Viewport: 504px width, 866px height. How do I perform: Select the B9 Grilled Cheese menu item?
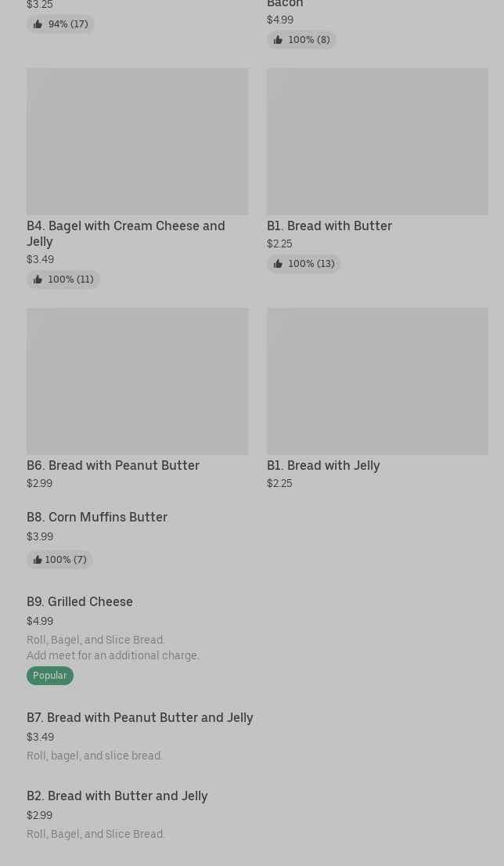(80, 601)
